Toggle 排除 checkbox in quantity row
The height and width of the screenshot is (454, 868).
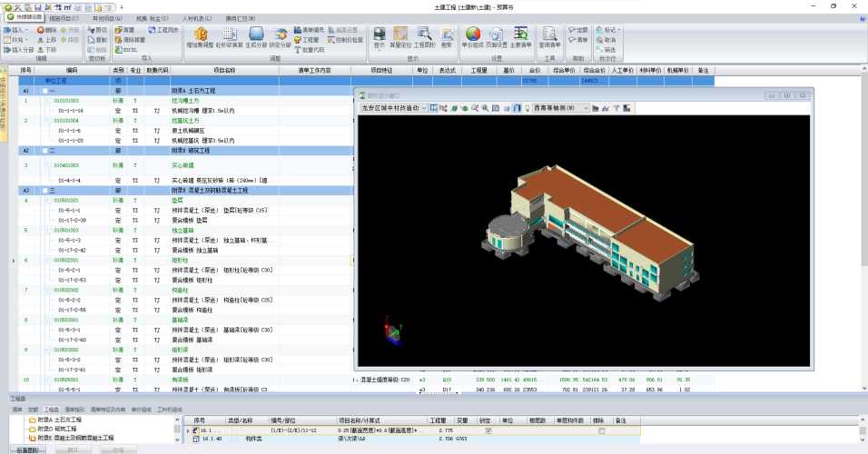point(602,430)
